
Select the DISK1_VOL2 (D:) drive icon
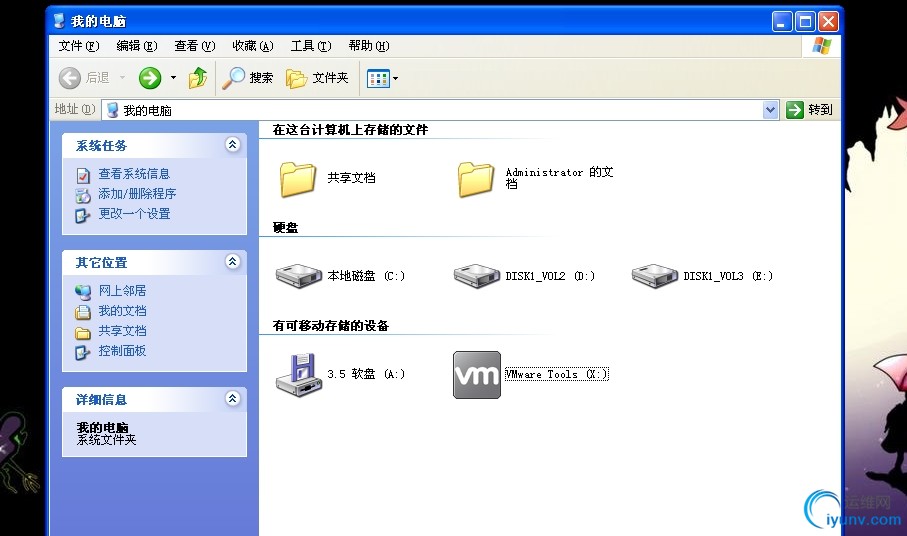click(x=477, y=276)
